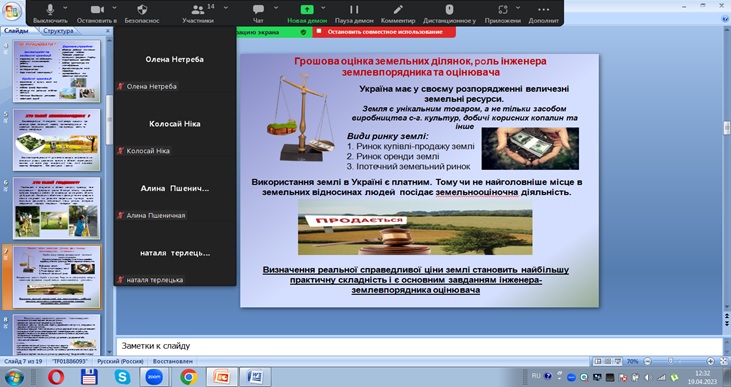Expand the Participants options arrow

(226, 8)
